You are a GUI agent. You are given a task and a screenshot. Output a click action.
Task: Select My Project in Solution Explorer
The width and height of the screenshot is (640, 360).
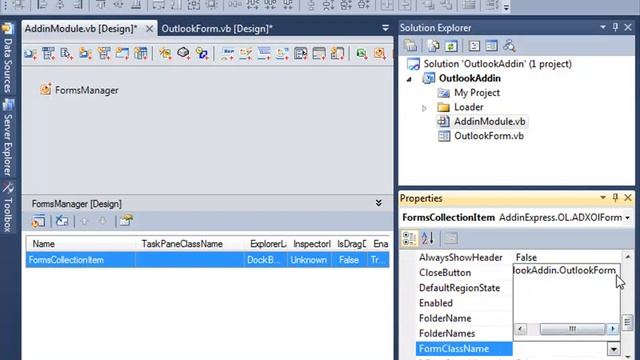coord(476,93)
